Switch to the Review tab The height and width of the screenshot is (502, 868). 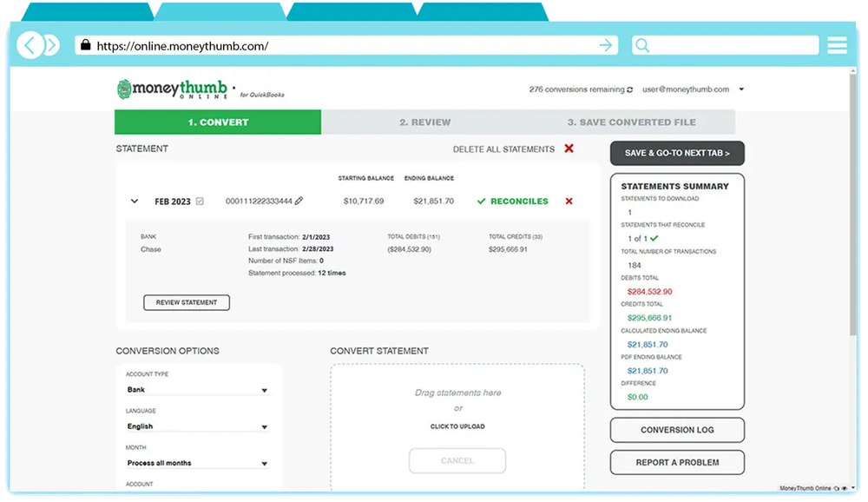pos(424,122)
